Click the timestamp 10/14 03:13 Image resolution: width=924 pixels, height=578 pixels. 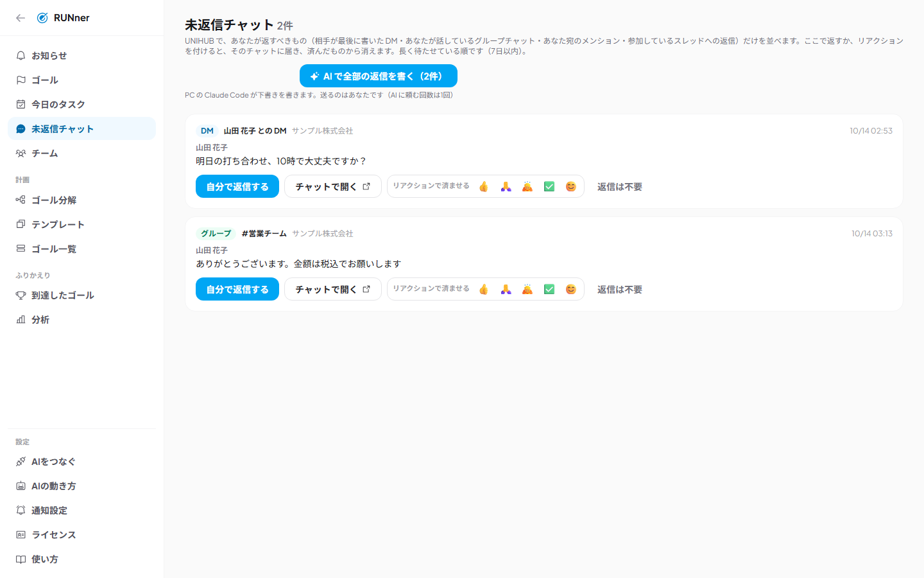coord(872,233)
